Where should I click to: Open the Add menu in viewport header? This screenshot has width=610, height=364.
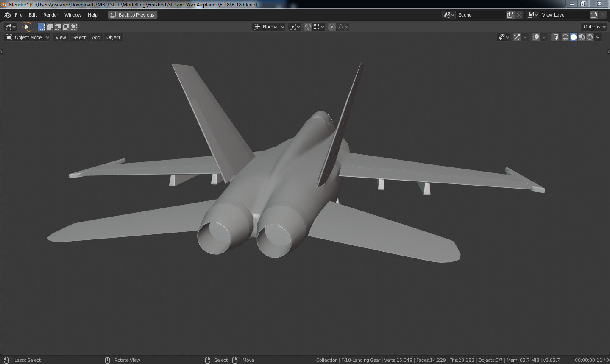[x=96, y=37]
